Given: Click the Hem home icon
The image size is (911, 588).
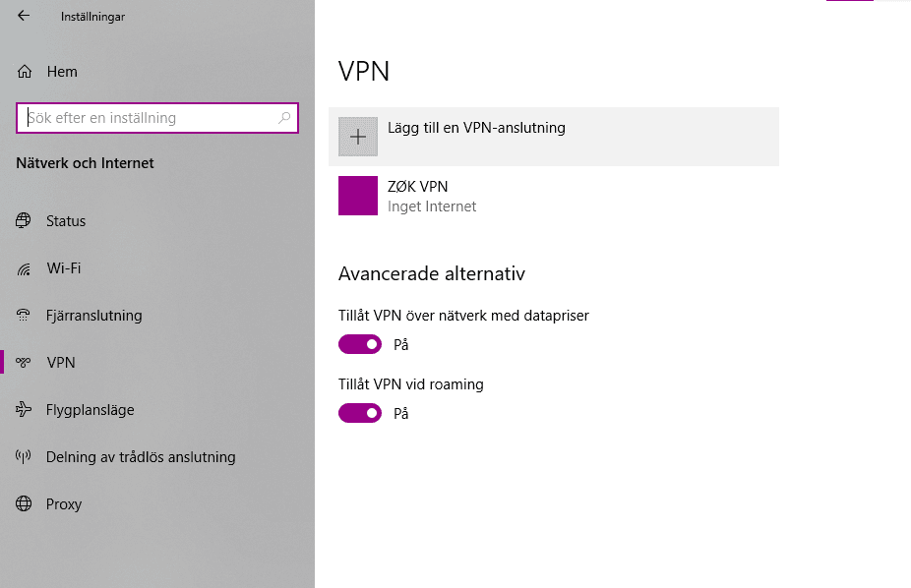Looking at the screenshot, I should pos(25,72).
